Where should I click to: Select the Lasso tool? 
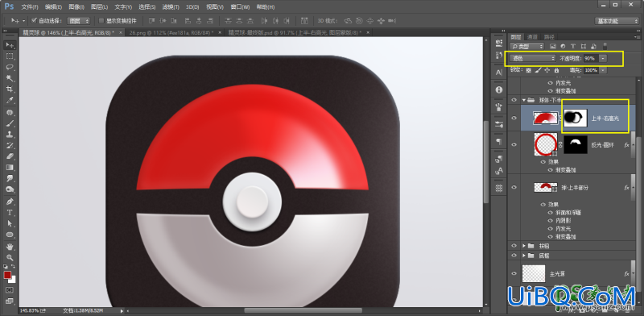pos(10,67)
